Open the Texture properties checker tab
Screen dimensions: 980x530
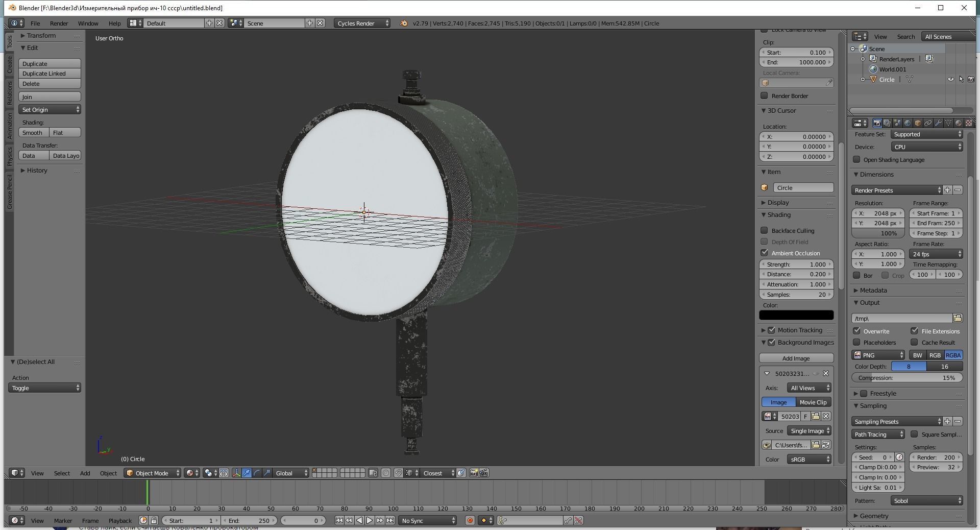coord(969,123)
